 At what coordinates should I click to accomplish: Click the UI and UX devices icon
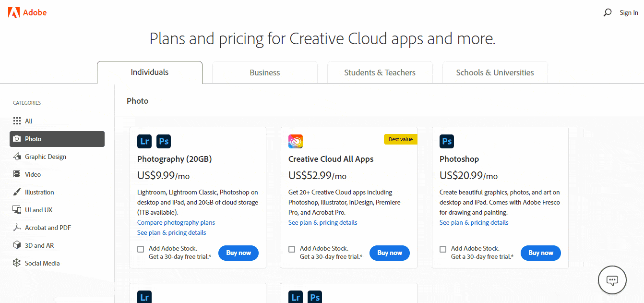[17, 210]
